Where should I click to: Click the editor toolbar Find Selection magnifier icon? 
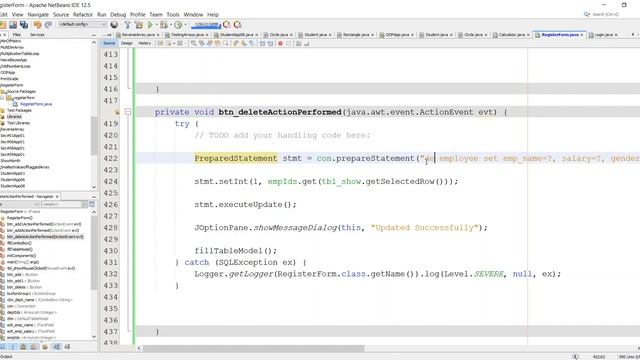[x=193, y=43]
